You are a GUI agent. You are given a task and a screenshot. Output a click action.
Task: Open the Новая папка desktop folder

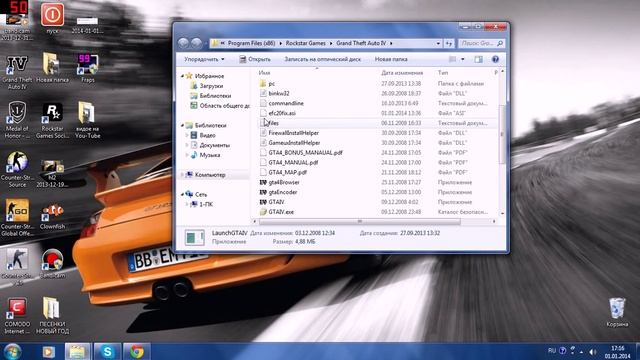click(x=52, y=68)
